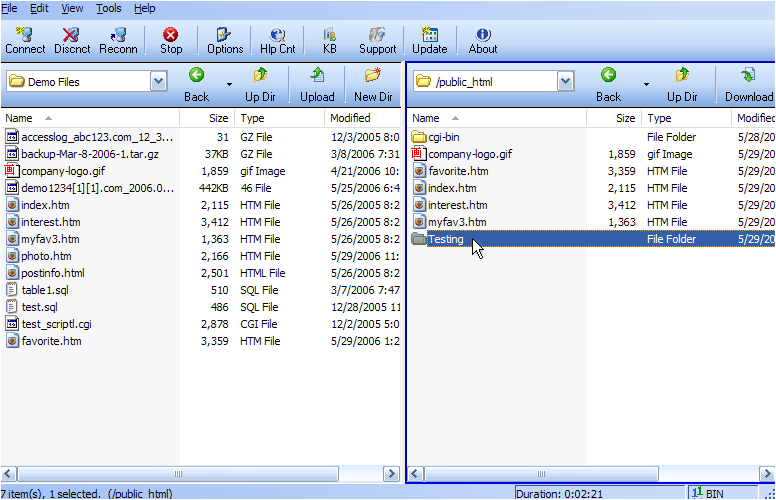Click the remote company-logo.gif file icon
Screen dimensions: 776x500
pyautogui.click(x=419, y=154)
